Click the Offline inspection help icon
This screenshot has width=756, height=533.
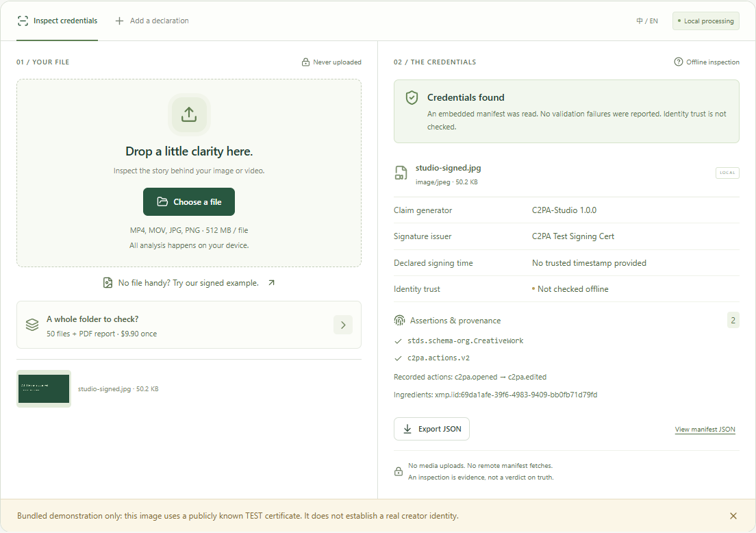point(679,62)
